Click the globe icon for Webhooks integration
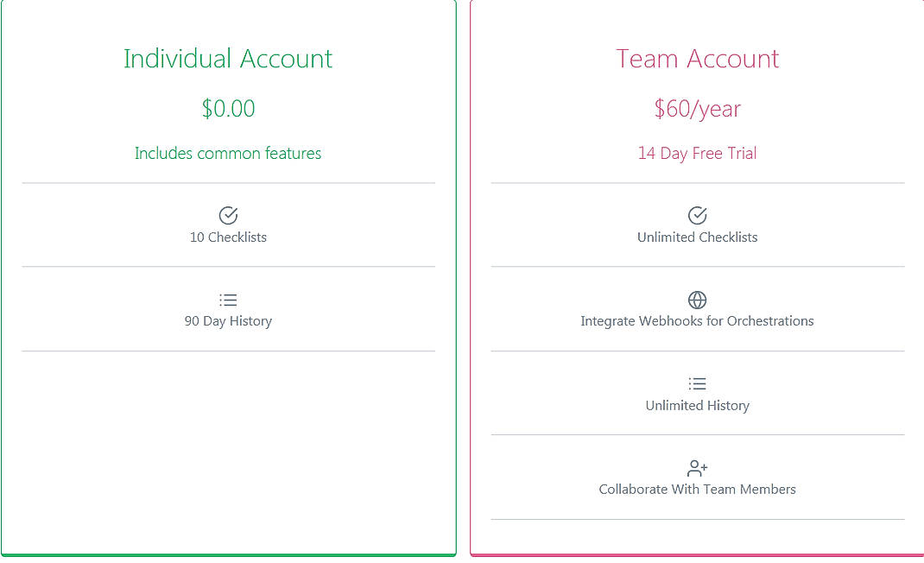Screen dimensions: 924x563 (697, 300)
